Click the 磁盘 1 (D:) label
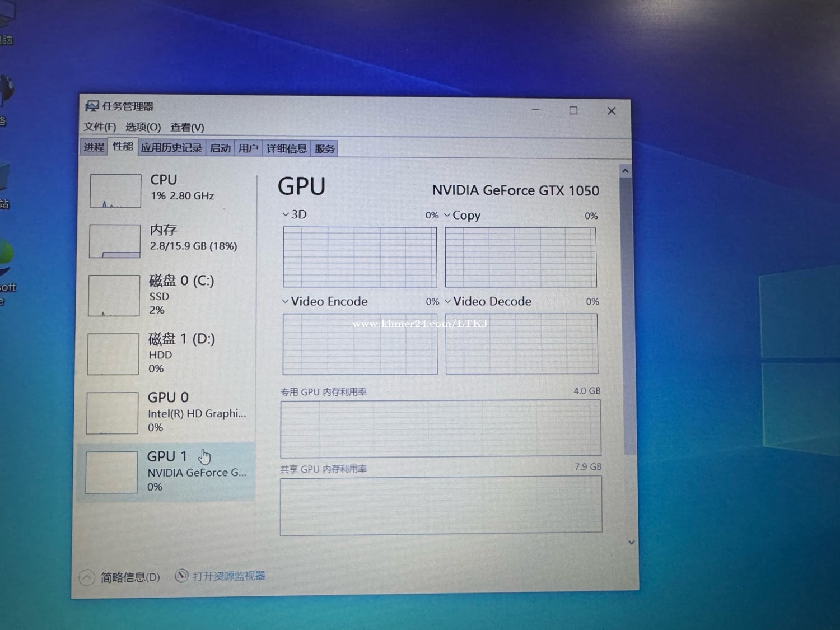Viewport: 840px width, 630px height. coord(181,339)
